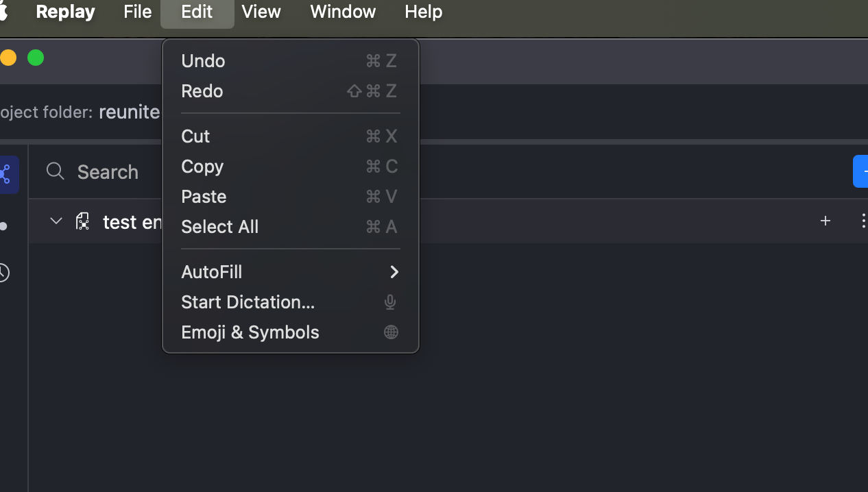
Task: Open the history clock sidebar icon
Action: coord(3,273)
